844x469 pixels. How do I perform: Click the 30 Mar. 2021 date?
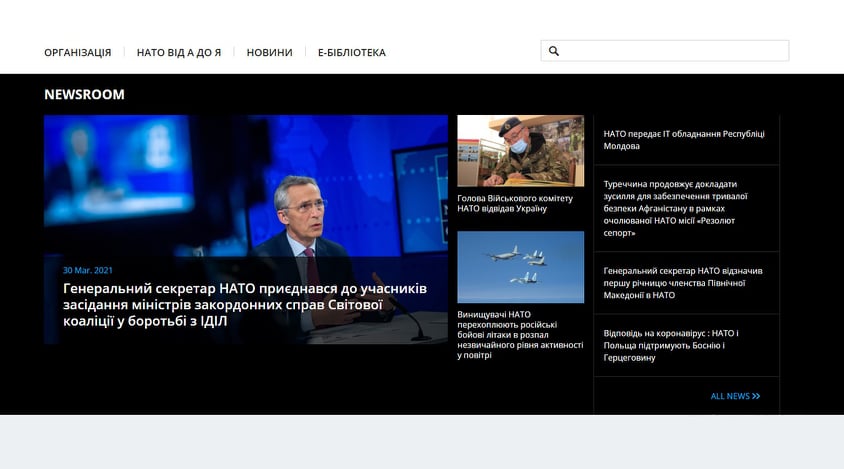[x=88, y=270]
